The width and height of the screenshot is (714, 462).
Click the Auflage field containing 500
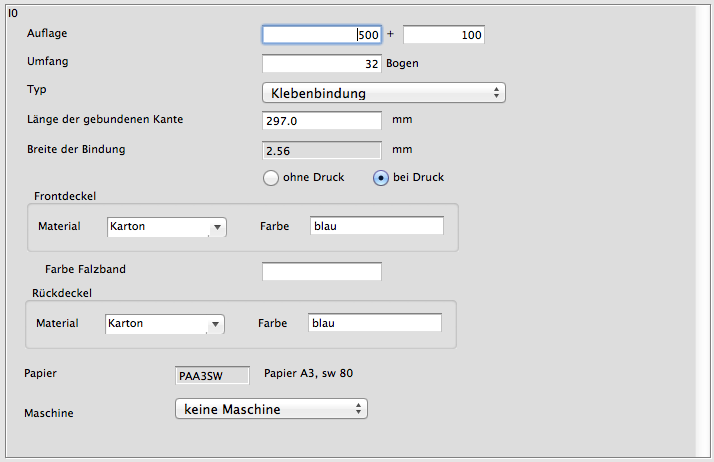(321, 35)
